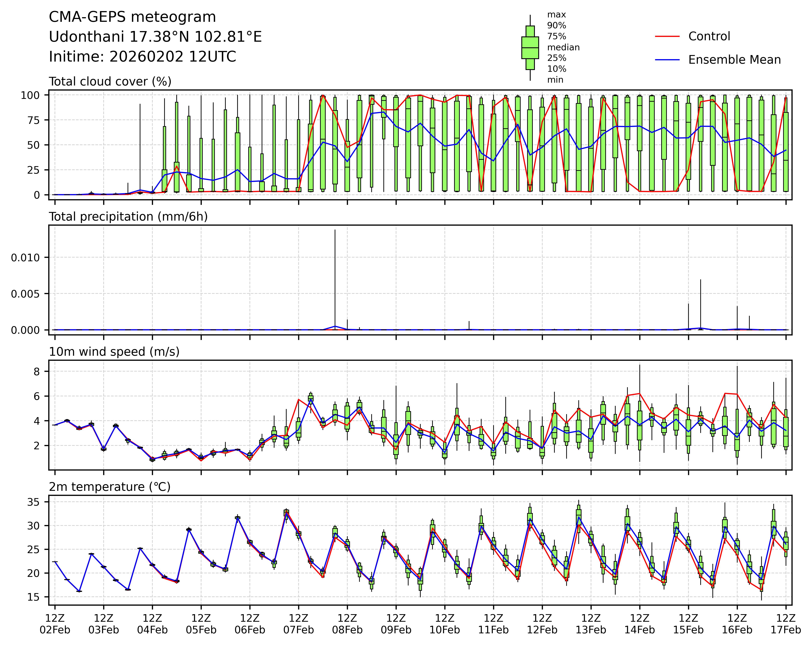
Task: Click the red Control legend line
Action: click(x=667, y=37)
